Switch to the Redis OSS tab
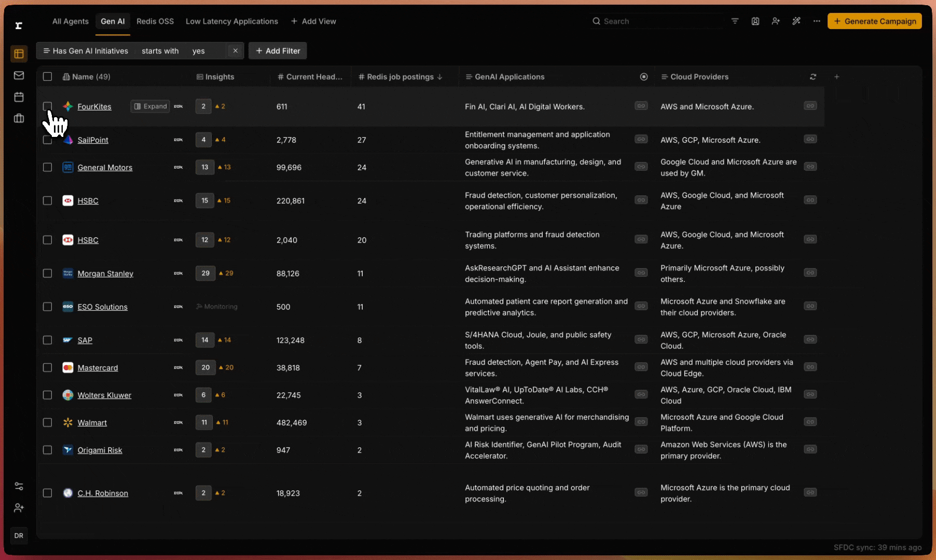This screenshot has width=936, height=560. pyautogui.click(x=155, y=21)
